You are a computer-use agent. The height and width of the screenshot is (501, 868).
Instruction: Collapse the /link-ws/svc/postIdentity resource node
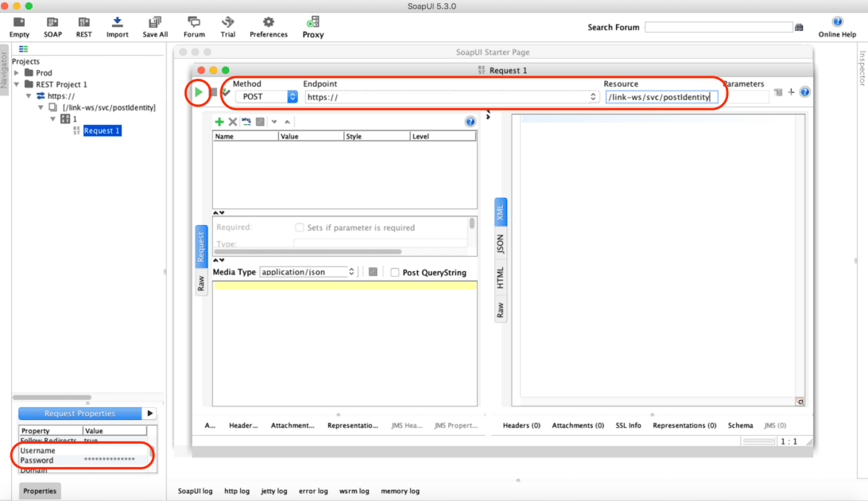click(x=41, y=107)
